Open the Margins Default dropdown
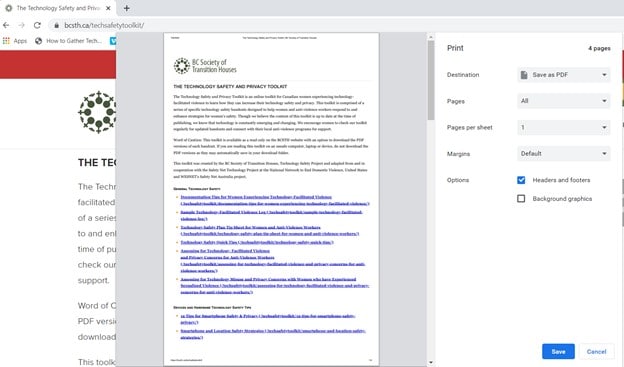 564,154
